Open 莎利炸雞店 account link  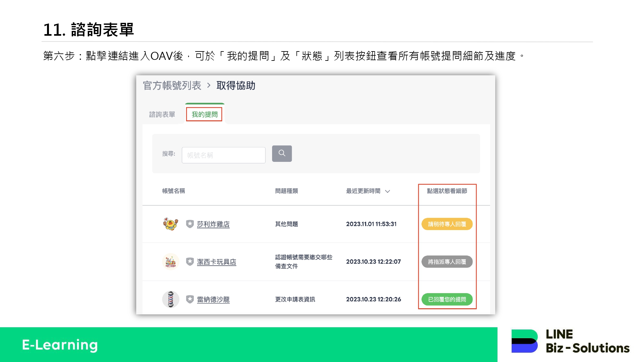[x=213, y=224]
